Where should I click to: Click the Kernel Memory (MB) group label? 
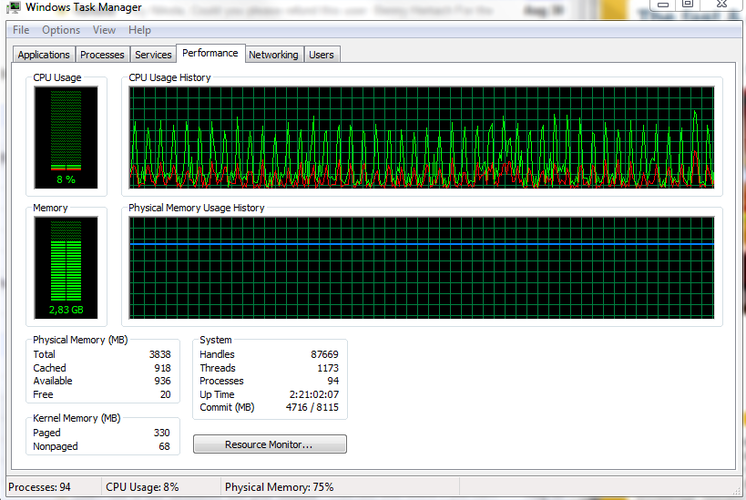click(x=77, y=418)
